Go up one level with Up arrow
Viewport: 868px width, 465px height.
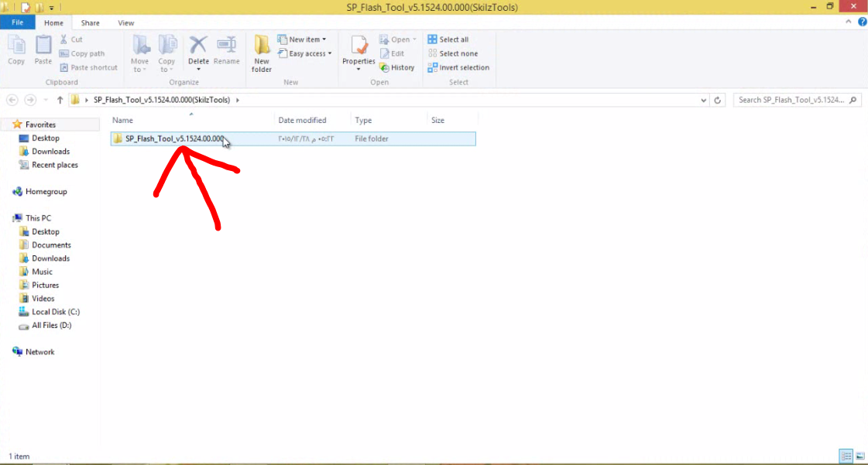tap(60, 100)
